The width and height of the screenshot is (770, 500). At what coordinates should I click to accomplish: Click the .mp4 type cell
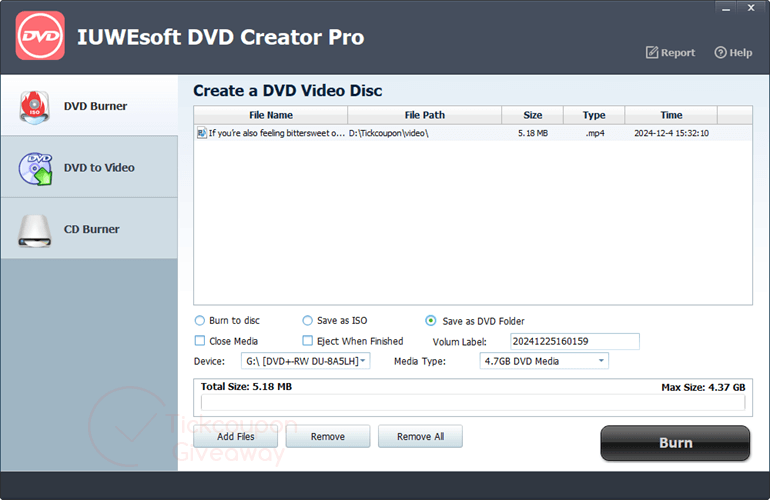pos(594,133)
